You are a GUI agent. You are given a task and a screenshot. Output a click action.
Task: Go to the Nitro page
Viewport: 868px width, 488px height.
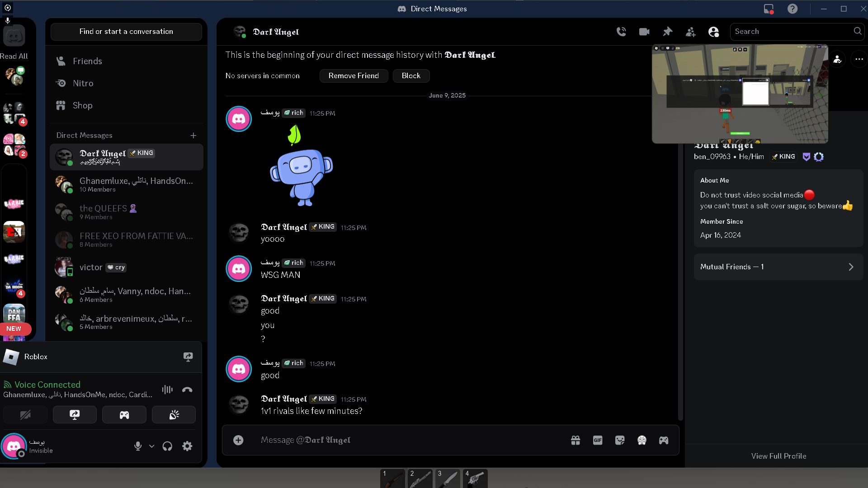pos(83,83)
